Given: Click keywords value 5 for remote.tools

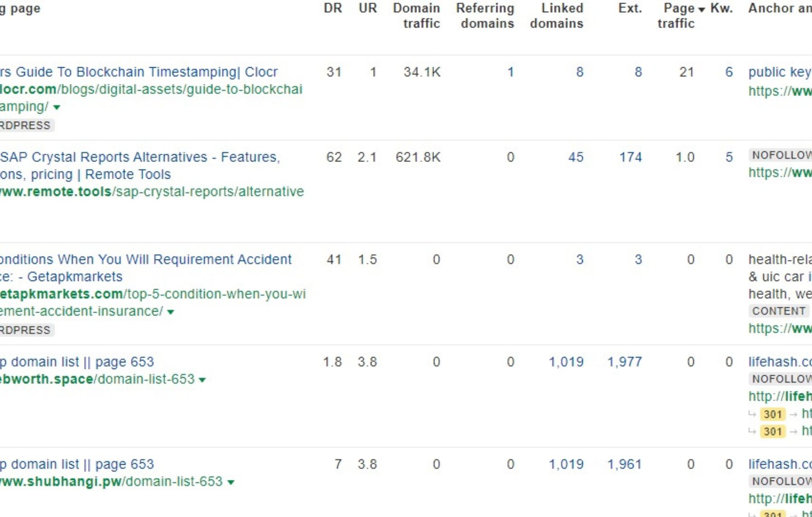Looking at the screenshot, I should click(729, 157).
